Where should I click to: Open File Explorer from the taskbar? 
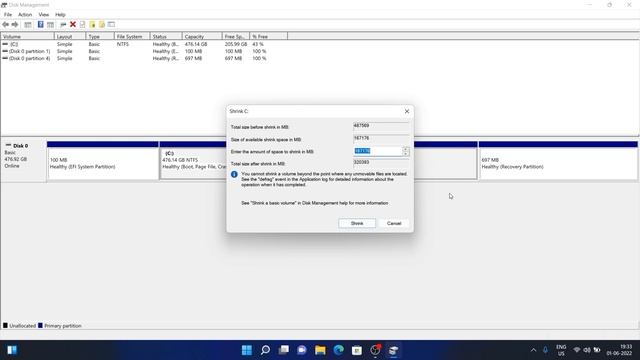pyautogui.click(x=320, y=350)
